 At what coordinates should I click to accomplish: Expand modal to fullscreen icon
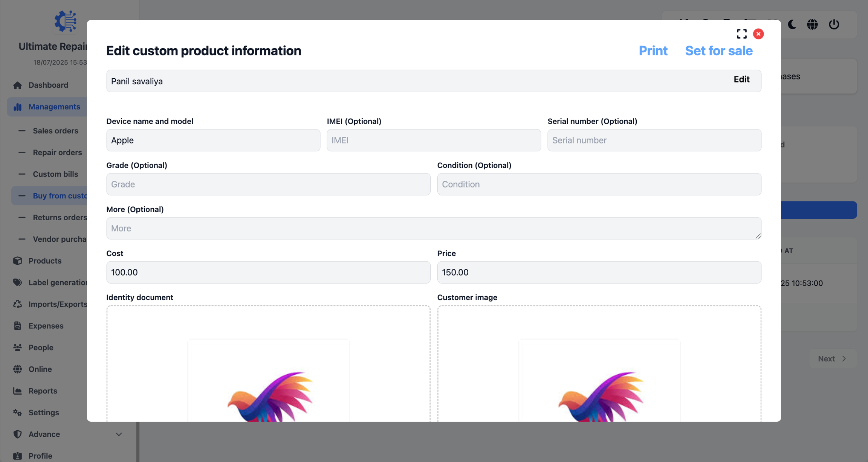(741, 34)
